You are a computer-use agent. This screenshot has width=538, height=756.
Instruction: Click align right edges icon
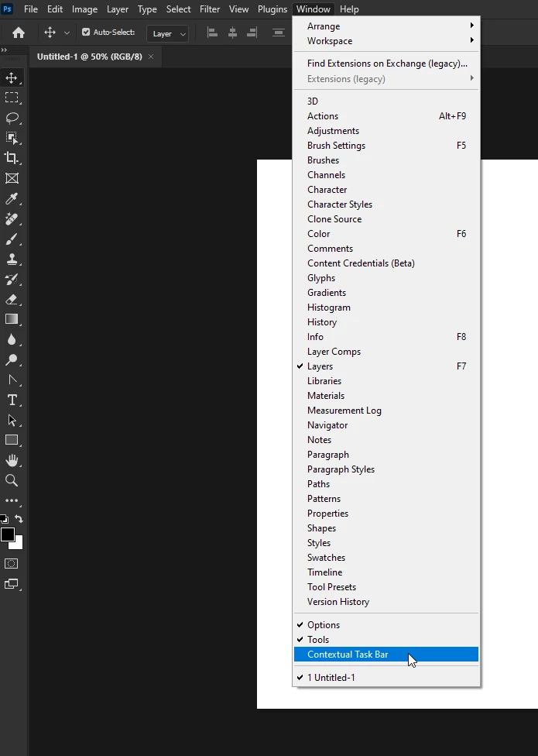pos(252,33)
